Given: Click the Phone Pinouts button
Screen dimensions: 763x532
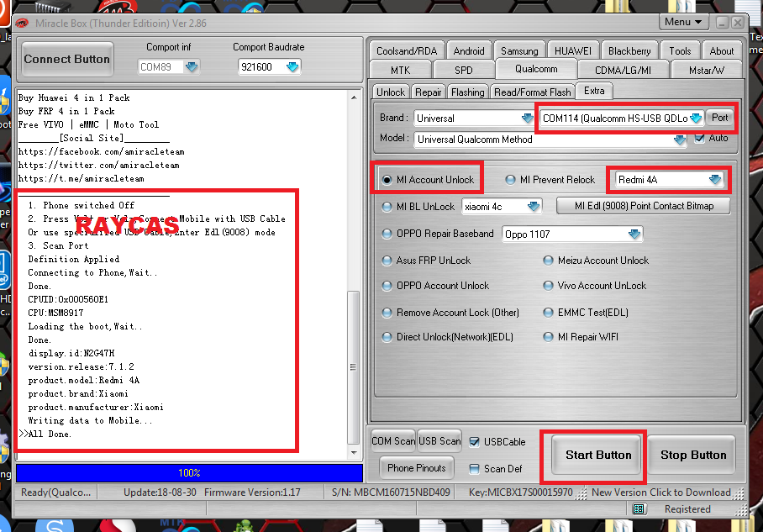Looking at the screenshot, I should coord(417,468).
